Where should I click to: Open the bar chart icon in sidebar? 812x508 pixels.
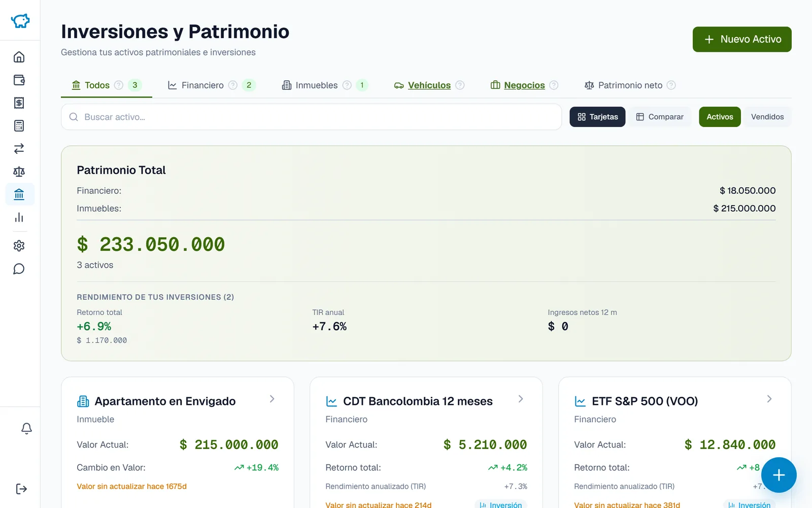(x=19, y=217)
